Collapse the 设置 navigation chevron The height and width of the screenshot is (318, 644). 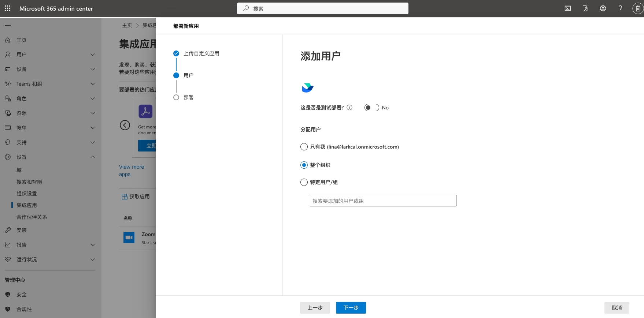pyautogui.click(x=93, y=157)
